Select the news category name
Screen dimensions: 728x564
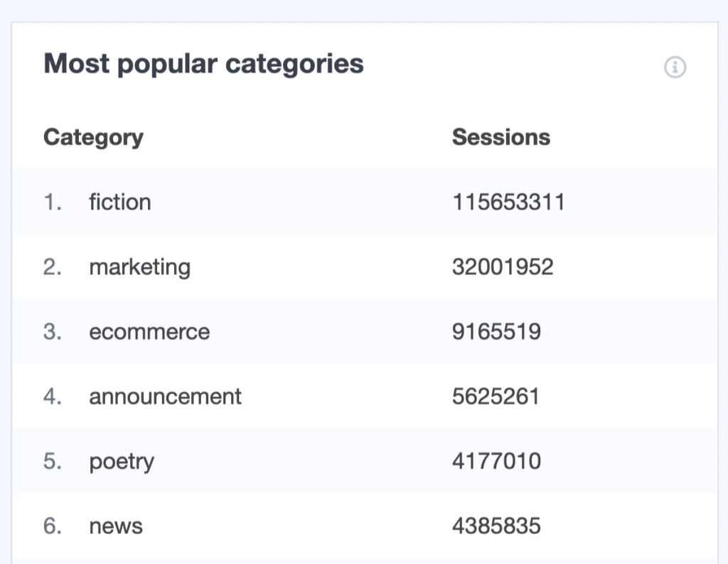[115, 526]
